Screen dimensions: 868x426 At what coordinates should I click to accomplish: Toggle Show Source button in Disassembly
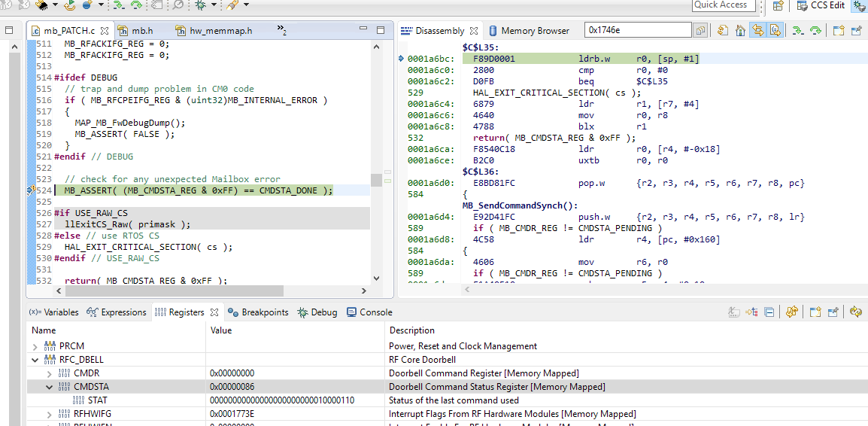point(775,31)
